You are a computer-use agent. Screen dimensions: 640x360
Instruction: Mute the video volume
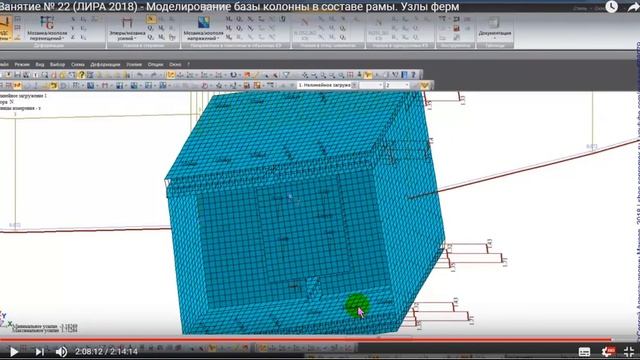(x=62, y=351)
